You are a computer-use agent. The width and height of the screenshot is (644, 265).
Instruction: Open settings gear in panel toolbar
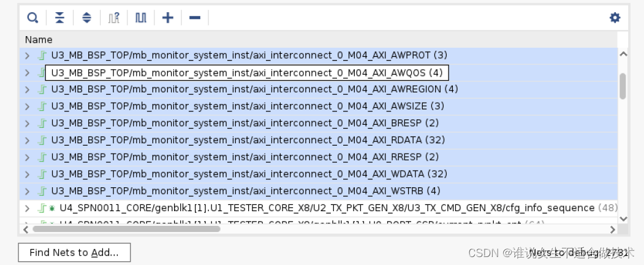(615, 18)
